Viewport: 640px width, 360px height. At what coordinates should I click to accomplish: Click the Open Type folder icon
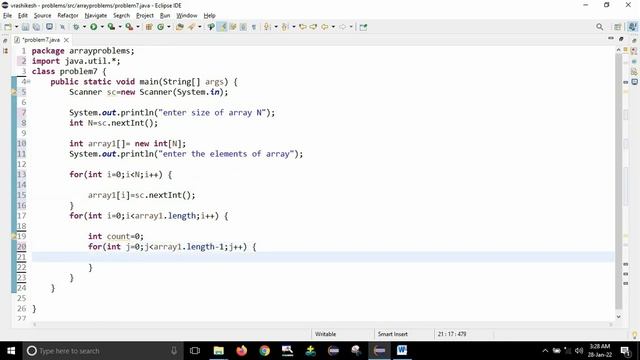(x=180, y=27)
